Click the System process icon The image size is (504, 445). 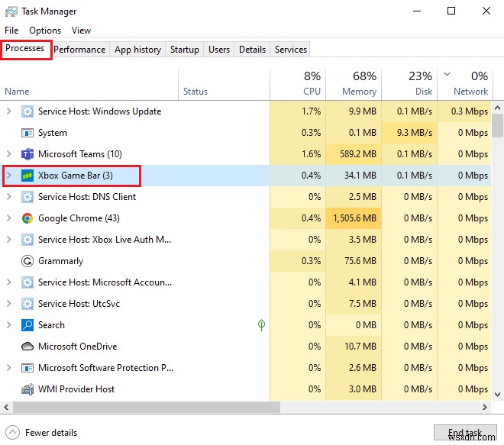point(27,133)
